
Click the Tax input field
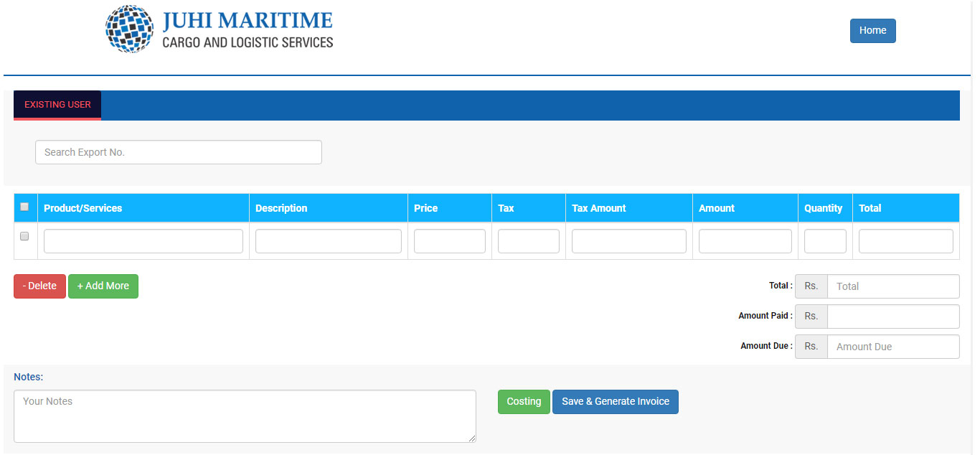(x=528, y=241)
